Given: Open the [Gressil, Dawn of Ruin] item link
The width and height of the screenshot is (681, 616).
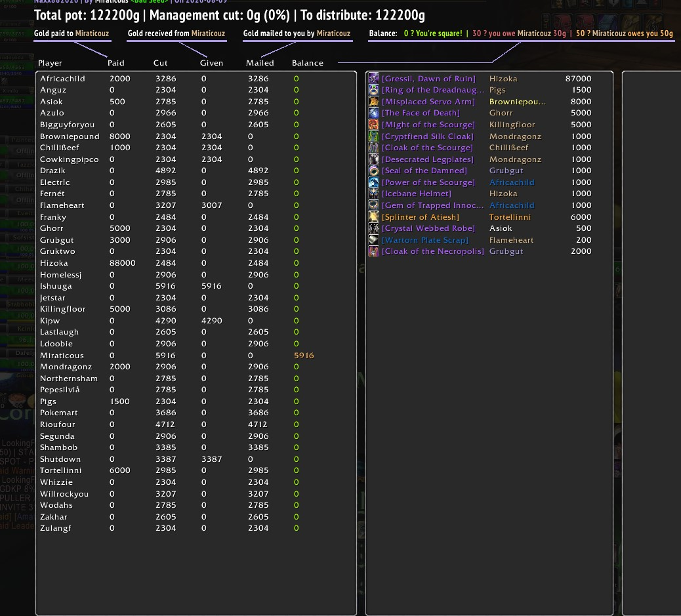Looking at the screenshot, I should pyautogui.click(x=428, y=79).
